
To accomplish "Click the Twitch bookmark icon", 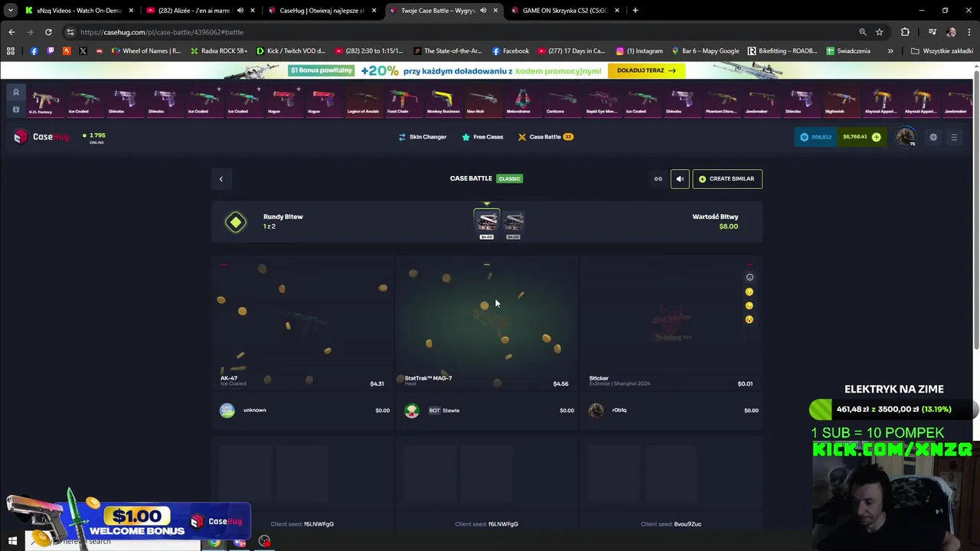I will pos(51,51).
